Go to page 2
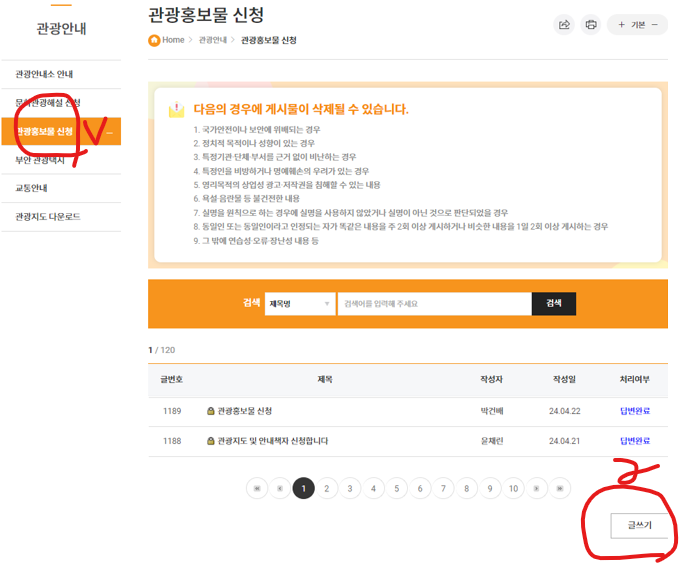 327,489
